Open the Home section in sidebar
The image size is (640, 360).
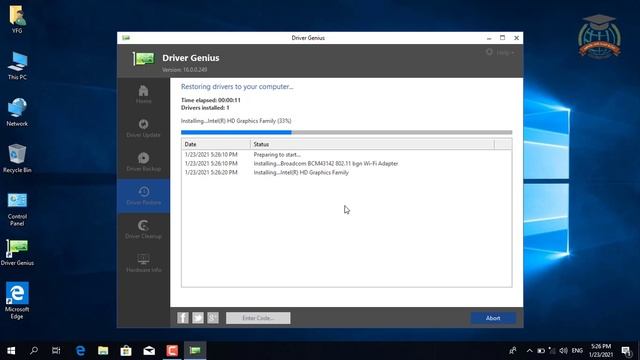(x=143, y=94)
